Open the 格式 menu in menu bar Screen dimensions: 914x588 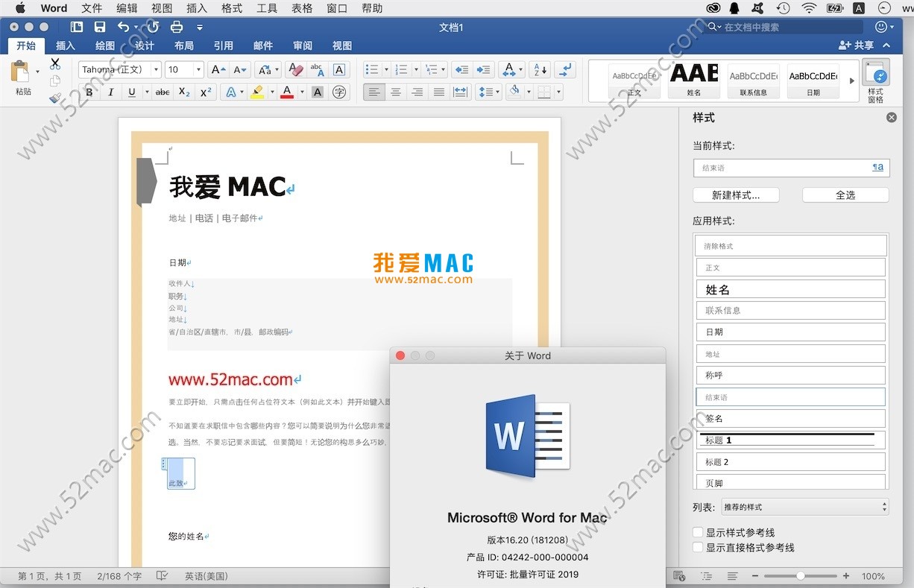click(x=232, y=8)
